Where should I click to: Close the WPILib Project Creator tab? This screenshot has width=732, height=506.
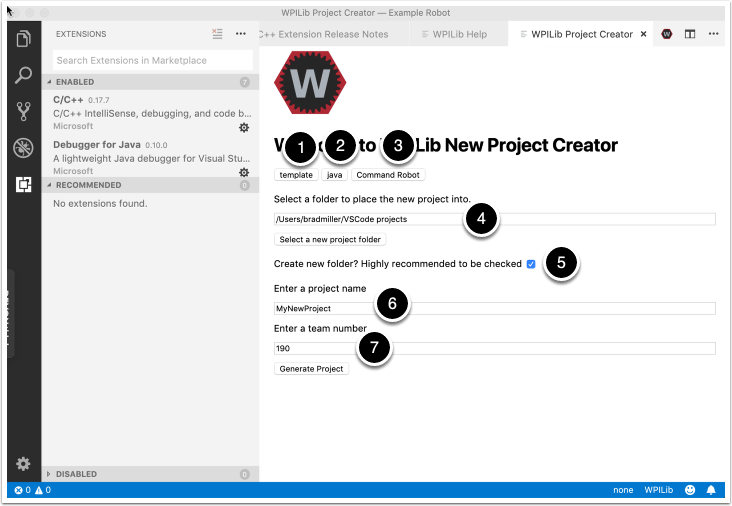point(643,34)
